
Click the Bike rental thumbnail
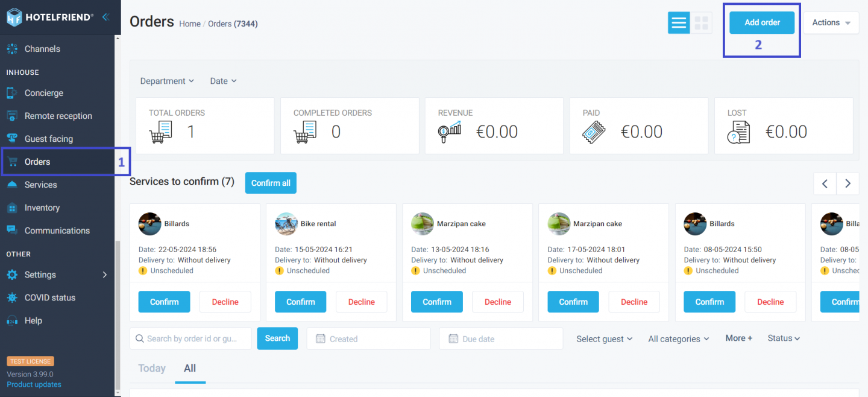click(x=286, y=224)
